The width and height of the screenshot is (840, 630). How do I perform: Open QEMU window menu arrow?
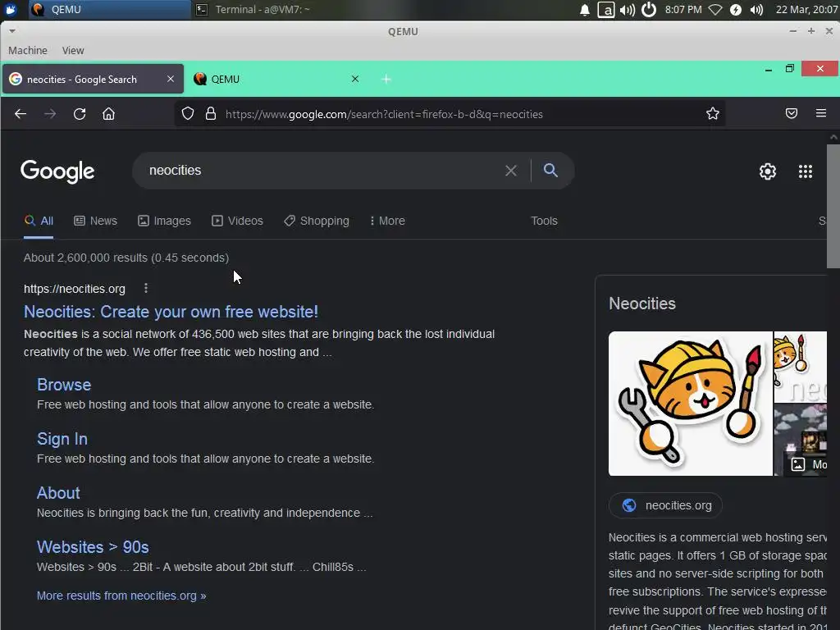tap(11, 31)
